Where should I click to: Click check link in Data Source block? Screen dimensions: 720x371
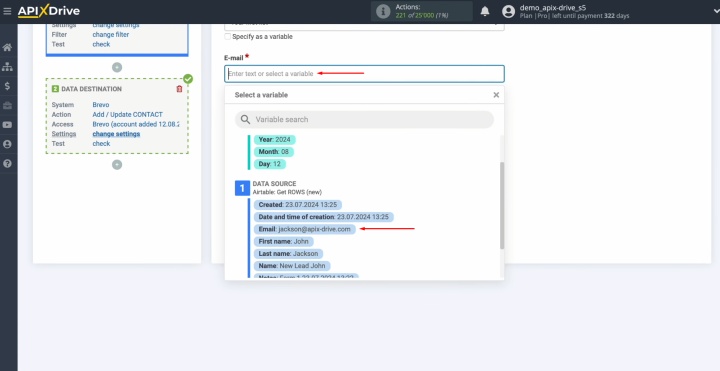coord(101,44)
